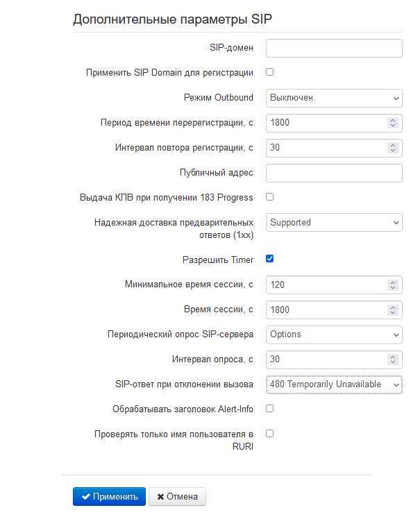Click the Отмена button
Screen dimensions: 420x517
pyautogui.click(x=177, y=497)
